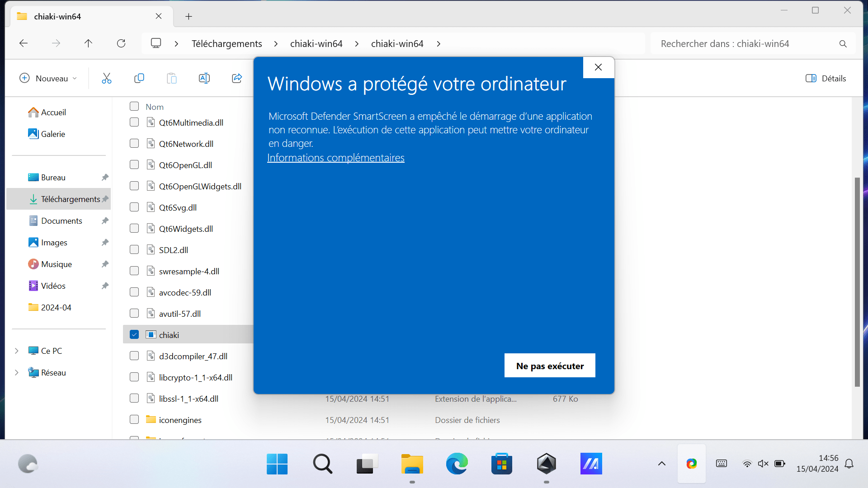This screenshot has height=488, width=868.
Task: Check the box for Qt6Multimedia.dll
Action: point(134,122)
